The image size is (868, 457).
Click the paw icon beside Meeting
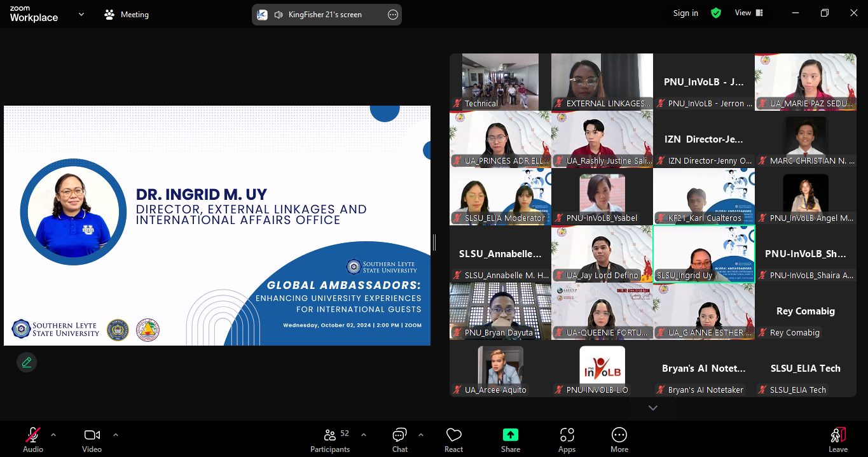click(x=110, y=14)
